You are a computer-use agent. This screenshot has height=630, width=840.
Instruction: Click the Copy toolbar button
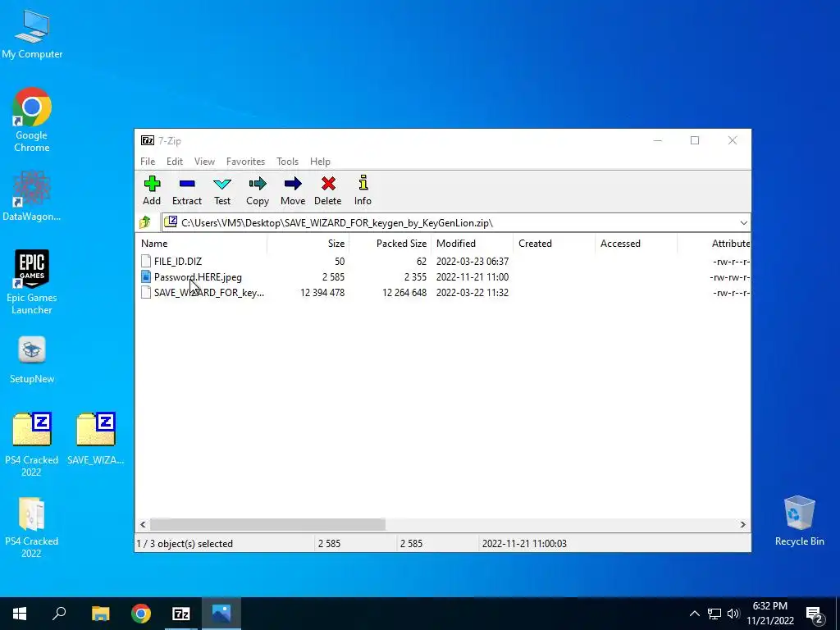[x=257, y=190]
